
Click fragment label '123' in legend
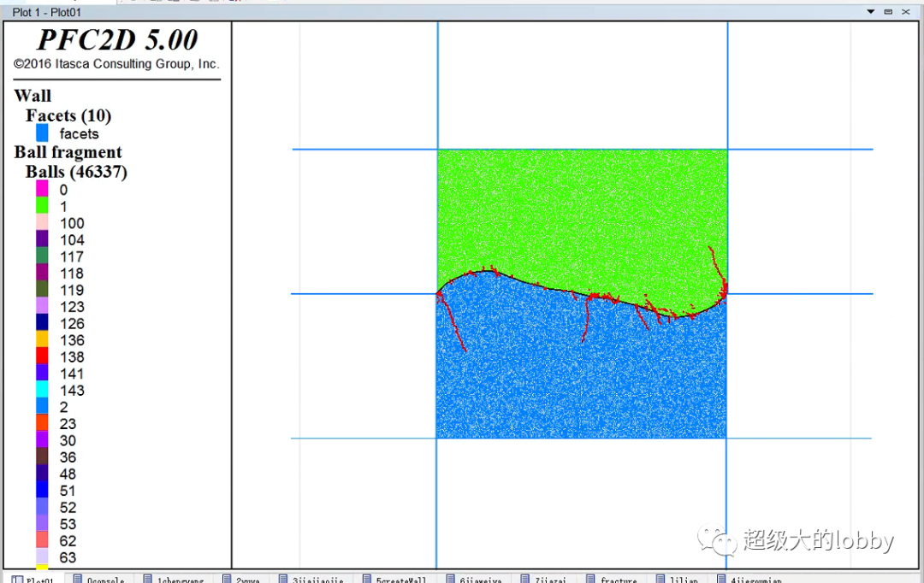72,308
